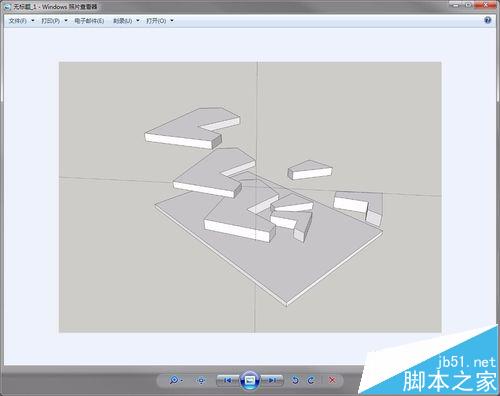
Task: Expand the arrow next to 打印(P)
Action: (x=66, y=21)
